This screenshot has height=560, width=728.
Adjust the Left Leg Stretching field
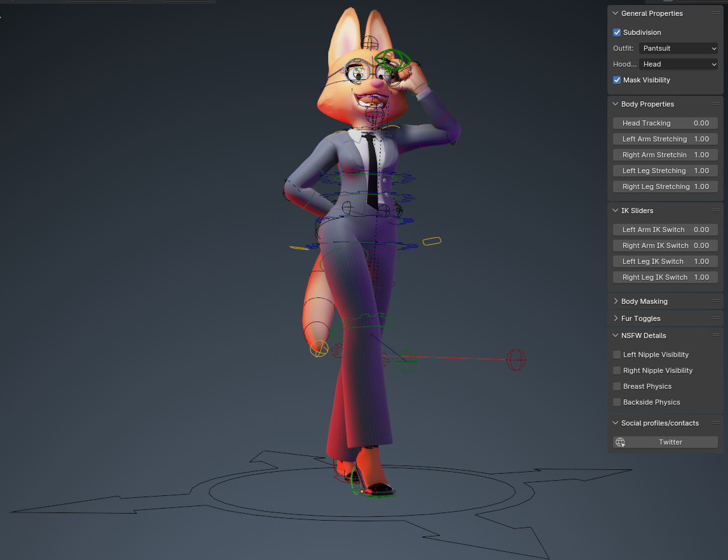665,171
